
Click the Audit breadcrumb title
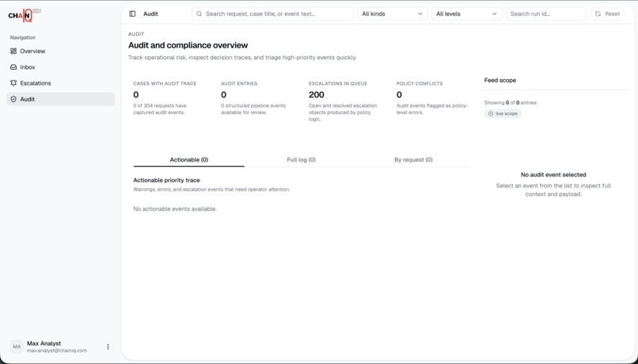pos(150,13)
